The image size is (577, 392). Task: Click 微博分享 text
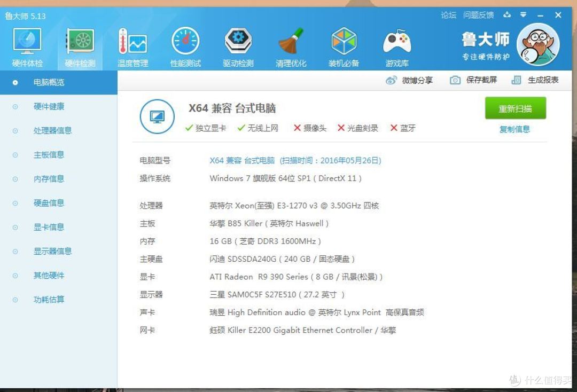[x=417, y=80]
